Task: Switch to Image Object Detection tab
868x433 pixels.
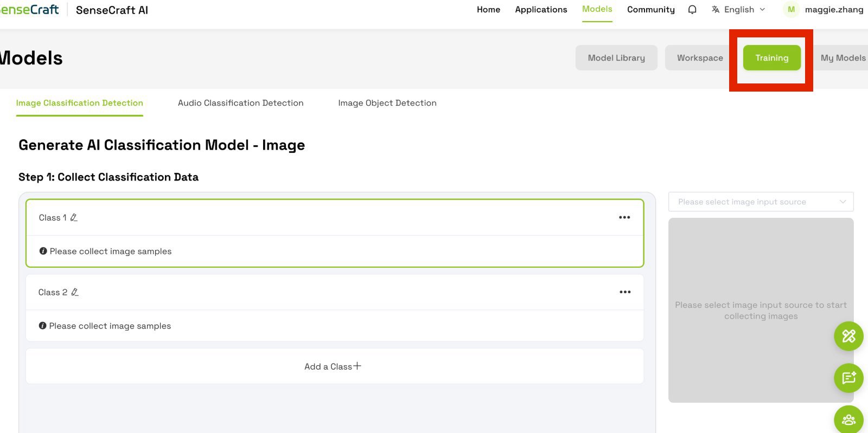Action: pyautogui.click(x=387, y=103)
